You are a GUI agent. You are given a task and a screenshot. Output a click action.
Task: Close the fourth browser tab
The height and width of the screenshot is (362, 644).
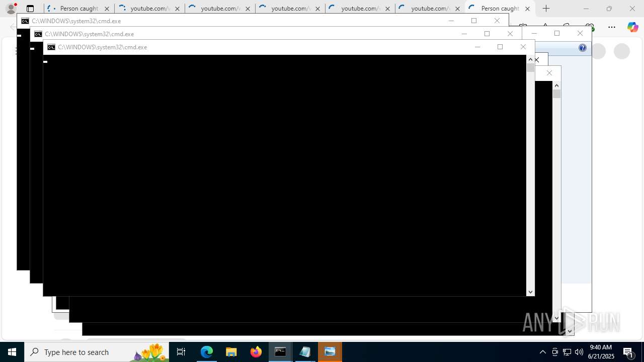(317, 9)
